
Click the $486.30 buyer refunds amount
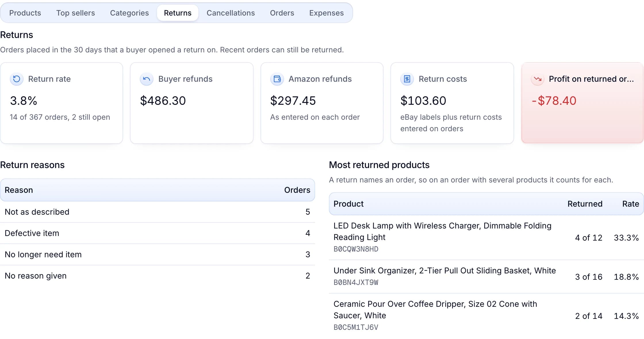(163, 101)
